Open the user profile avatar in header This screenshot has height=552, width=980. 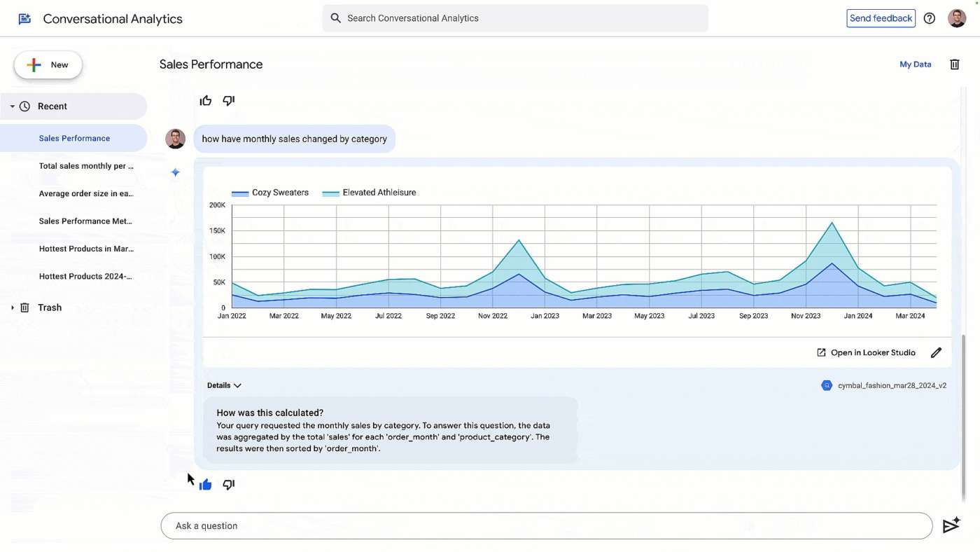(957, 19)
